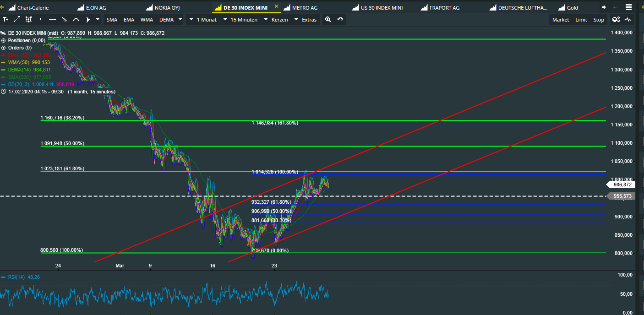The image size is (644, 315).
Task: Open the chart settings circles icon
Action: [616, 19]
